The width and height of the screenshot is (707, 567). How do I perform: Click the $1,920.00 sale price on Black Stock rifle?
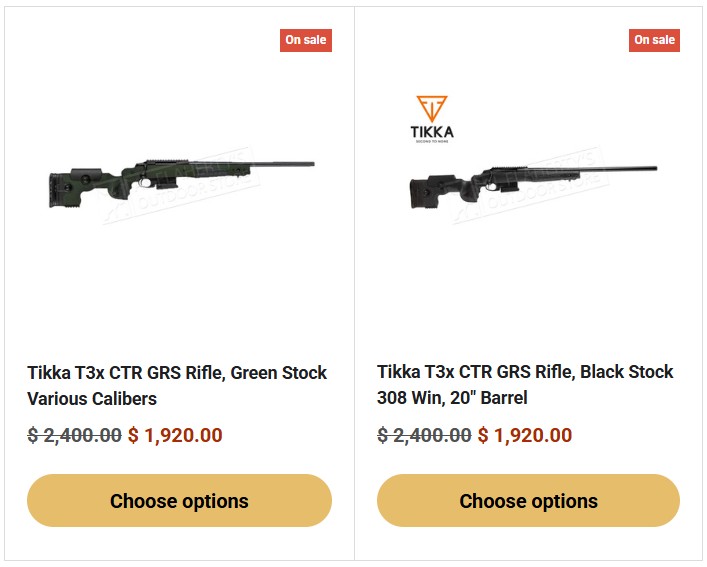[525, 436]
